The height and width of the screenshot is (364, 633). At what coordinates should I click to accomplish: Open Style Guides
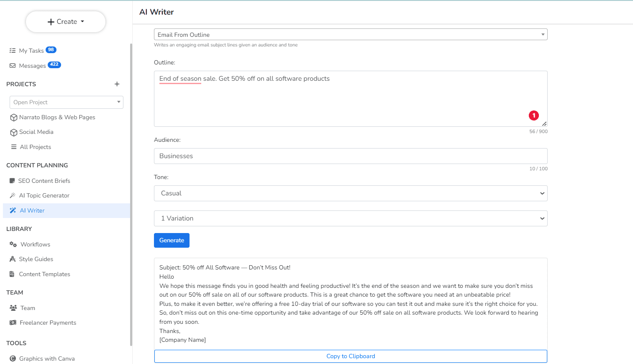coord(36,259)
